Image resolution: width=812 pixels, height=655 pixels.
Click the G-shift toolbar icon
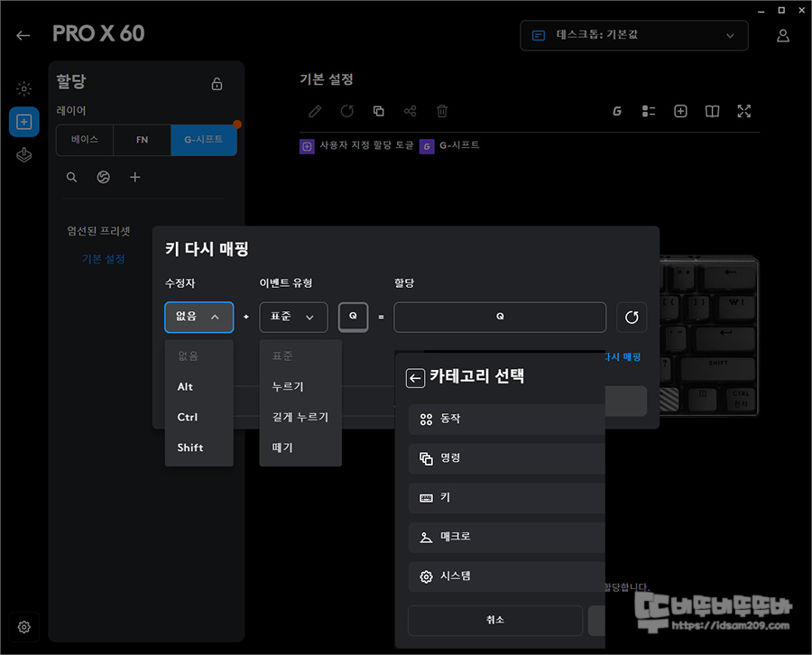click(x=617, y=111)
